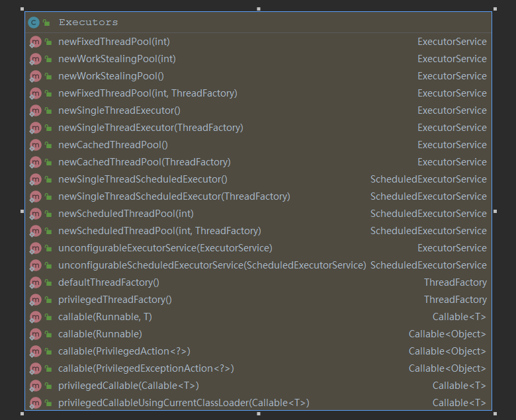Select newCachedThreadPool(ThreadFactory) method

[x=144, y=162]
